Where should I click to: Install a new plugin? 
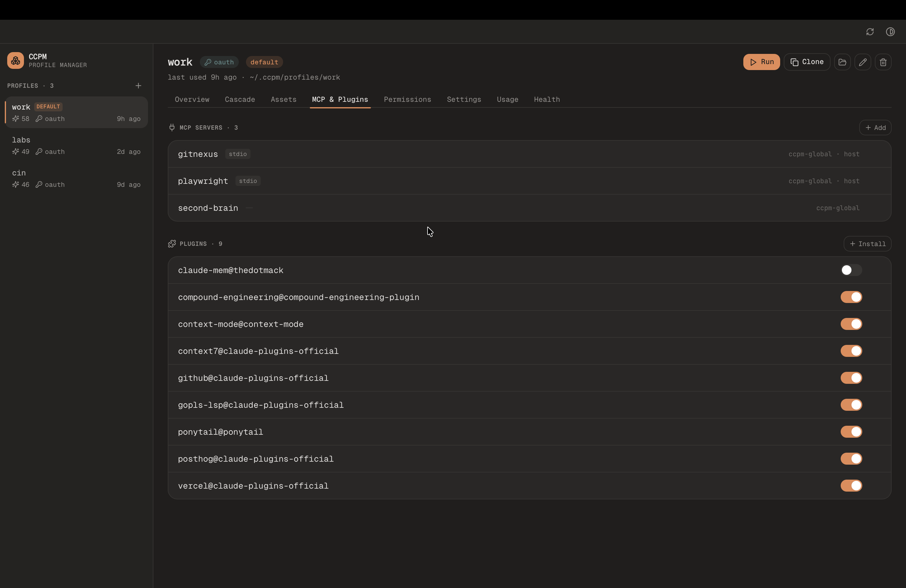[x=868, y=244]
